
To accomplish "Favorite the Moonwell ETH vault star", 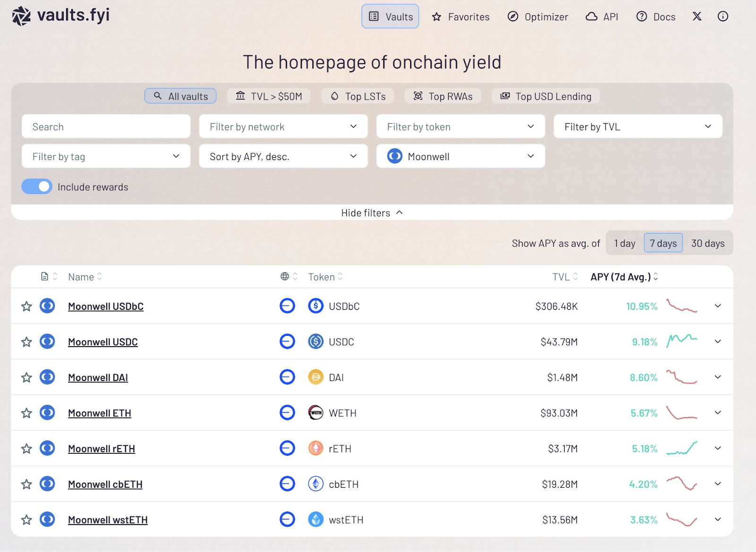I will (26, 413).
